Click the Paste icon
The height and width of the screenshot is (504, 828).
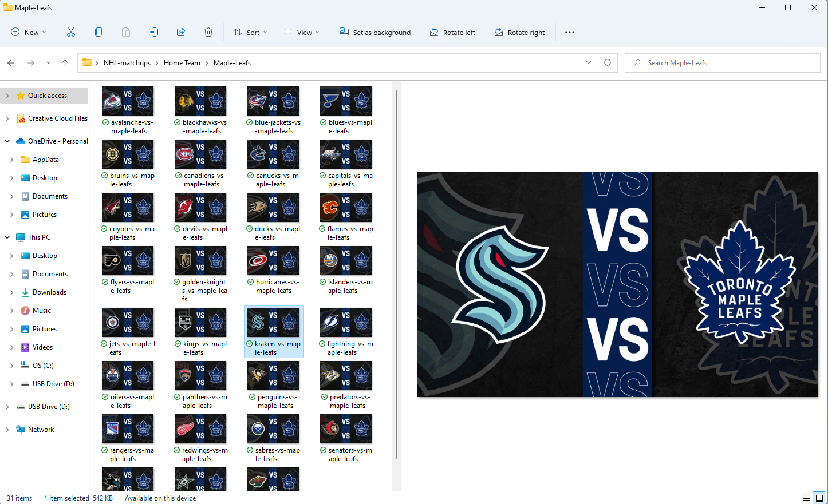[125, 32]
